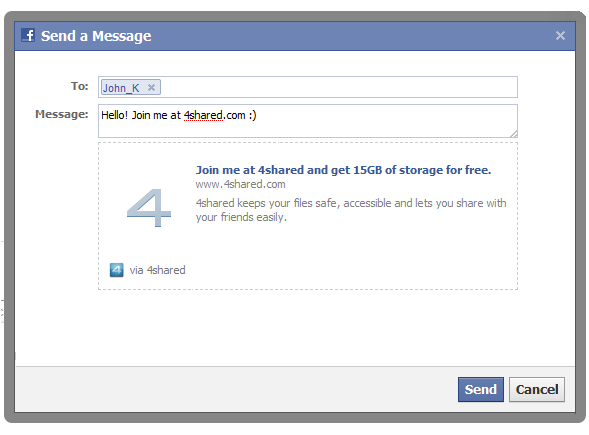Click the 4shared keeps your files safe description
The height and width of the screenshot is (435, 589).
tap(351, 210)
